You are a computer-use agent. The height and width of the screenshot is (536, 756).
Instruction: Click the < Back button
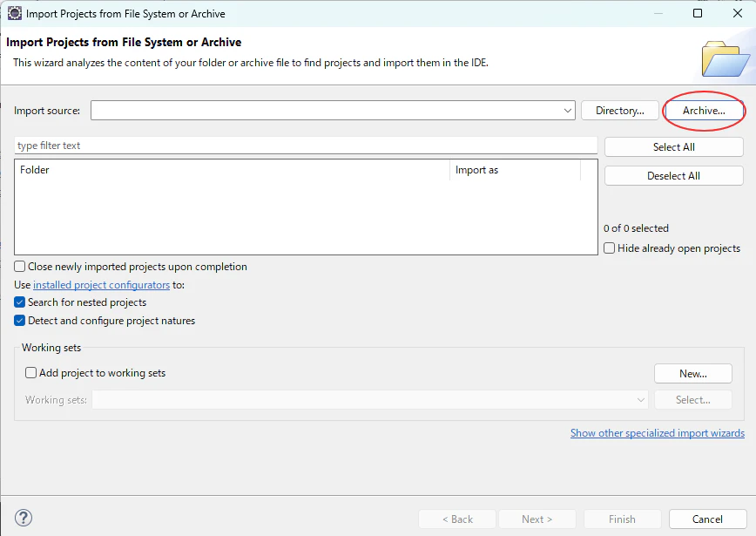click(x=457, y=519)
